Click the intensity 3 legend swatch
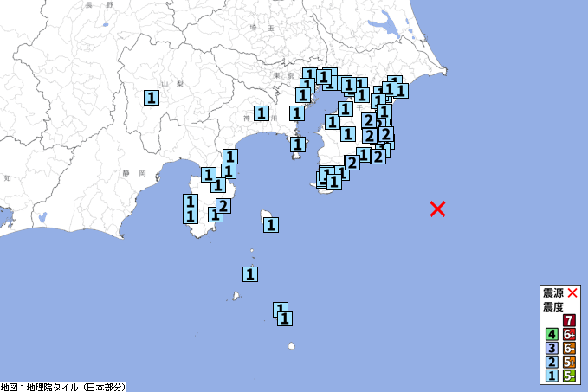Image resolution: width=588 pixels, height=392 pixels. point(551,349)
